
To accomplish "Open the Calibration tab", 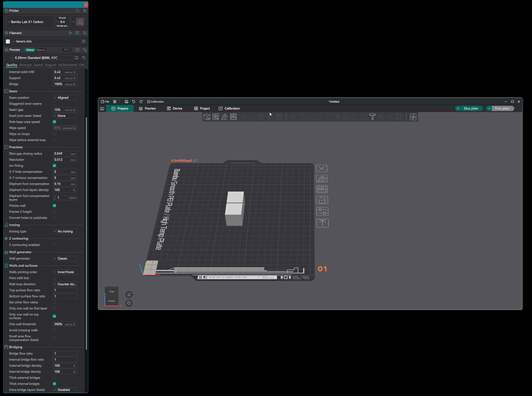I will pyautogui.click(x=229, y=109).
